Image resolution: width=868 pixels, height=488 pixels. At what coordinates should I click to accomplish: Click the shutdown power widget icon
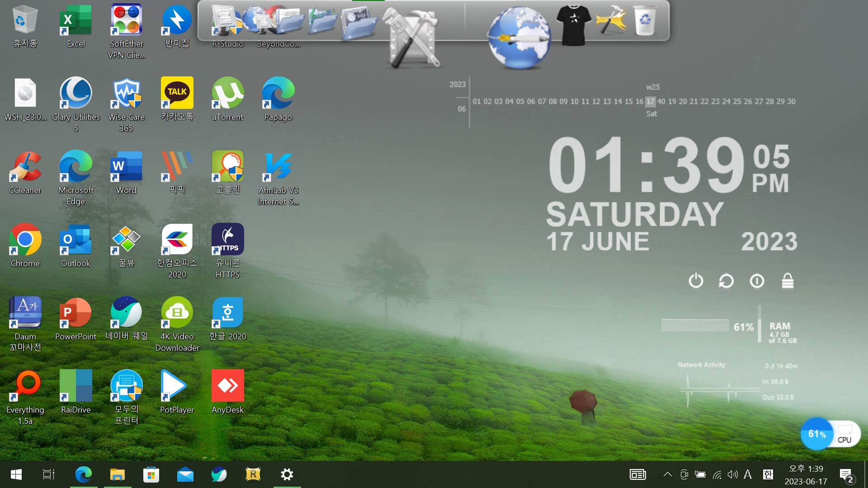(696, 281)
